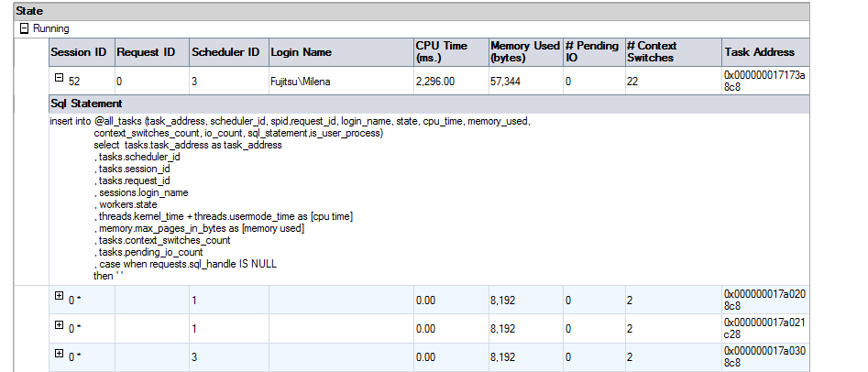Expand the row with task address ending a0308c8

click(60, 354)
